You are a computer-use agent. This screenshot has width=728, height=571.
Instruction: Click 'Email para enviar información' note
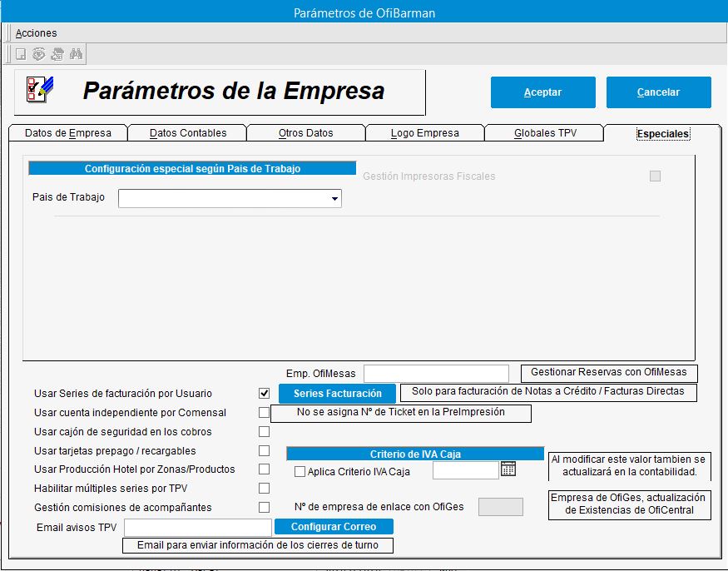pos(258,545)
